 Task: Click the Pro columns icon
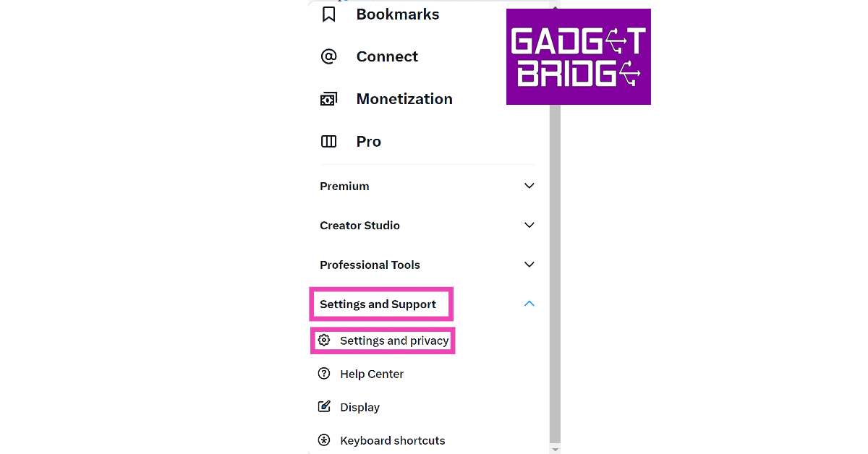coord(329,142)
